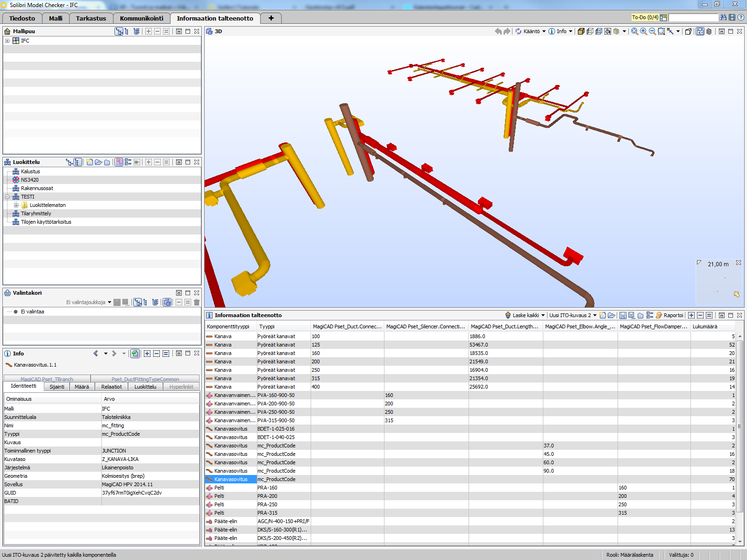Click the perspective cube icon in 3D toolbar

coord(688,31)
